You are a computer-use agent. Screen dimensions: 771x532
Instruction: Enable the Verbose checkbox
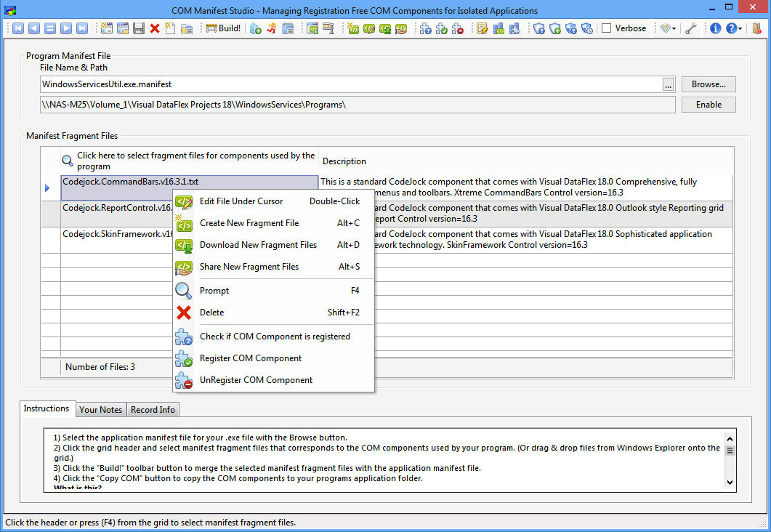[607, 28]
